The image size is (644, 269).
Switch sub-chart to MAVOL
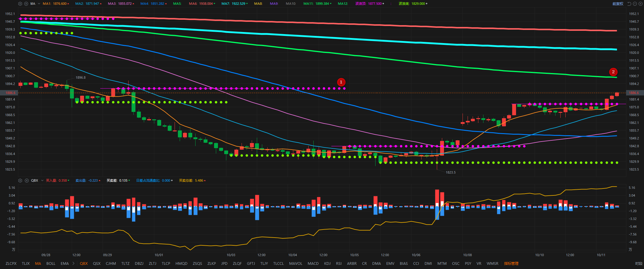click(296, 263)
